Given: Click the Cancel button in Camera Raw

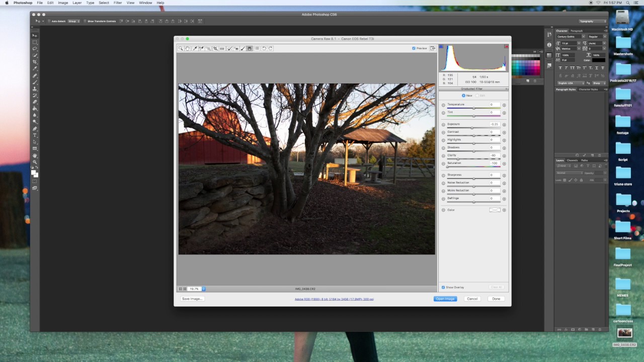Looking at the screenshot, I should click(x=472, y=299).
